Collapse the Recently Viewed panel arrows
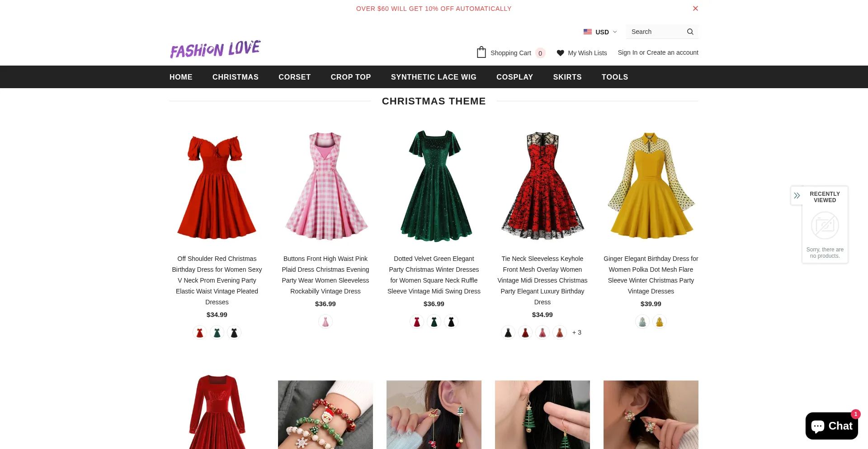868x449 pixels. pyautogui.click(x=797, y=196)
